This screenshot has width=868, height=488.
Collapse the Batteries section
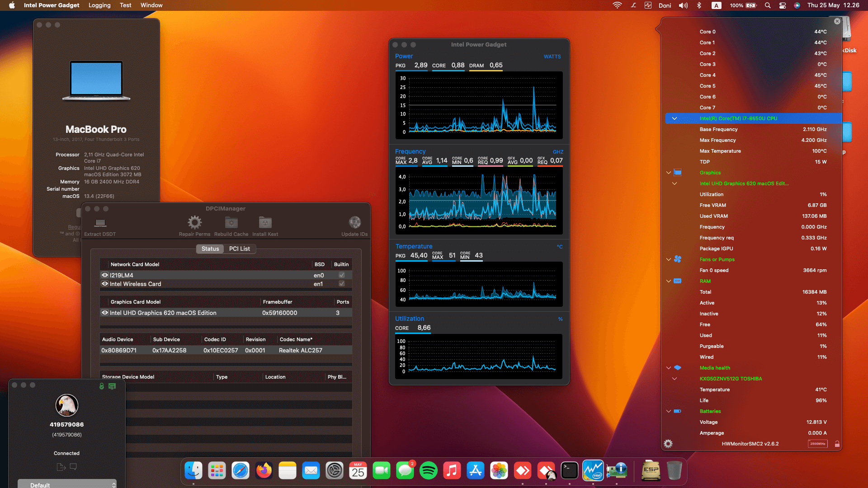669,411
